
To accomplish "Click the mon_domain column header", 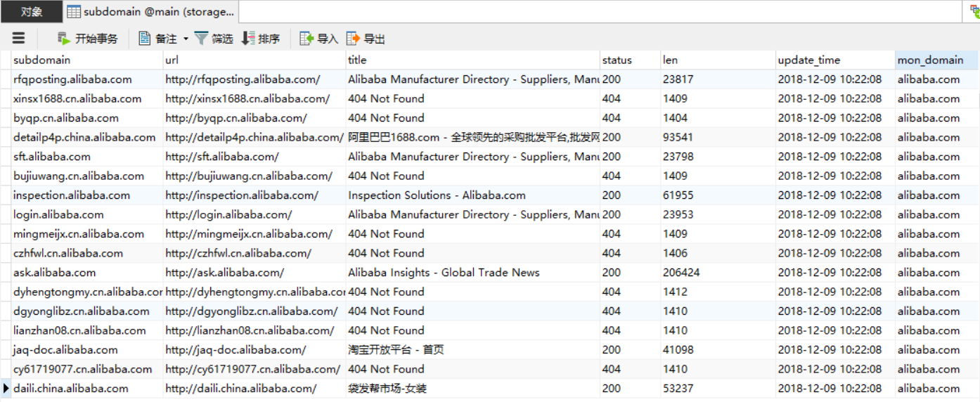I will [929, 60].
